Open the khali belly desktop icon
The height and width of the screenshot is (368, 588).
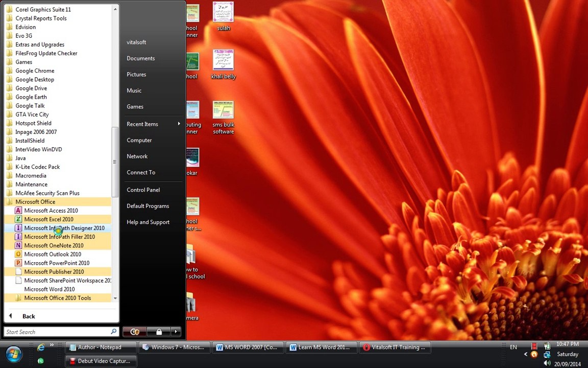pyautogui.click(x=224, y=64)
